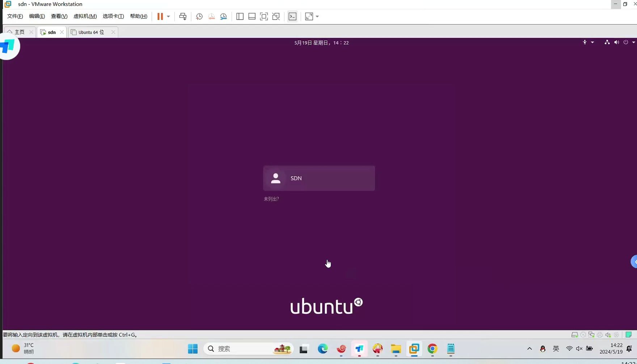
Task: Open the 帮助(H) menu
Action: click(x=139, y=16)
